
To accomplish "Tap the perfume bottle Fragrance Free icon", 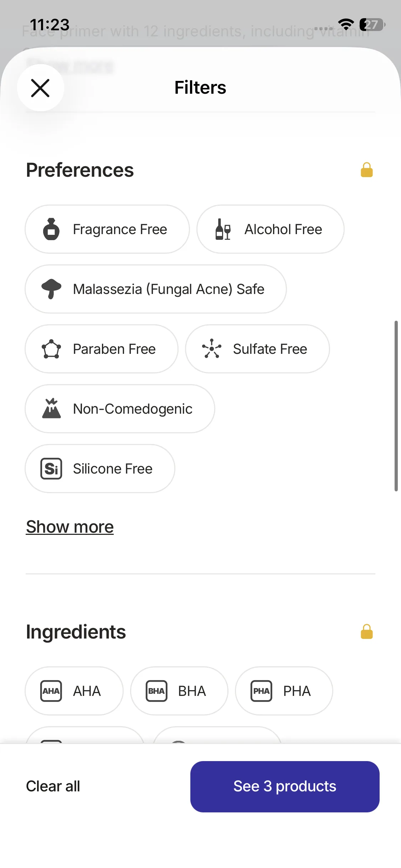I will tap(51, 229).
